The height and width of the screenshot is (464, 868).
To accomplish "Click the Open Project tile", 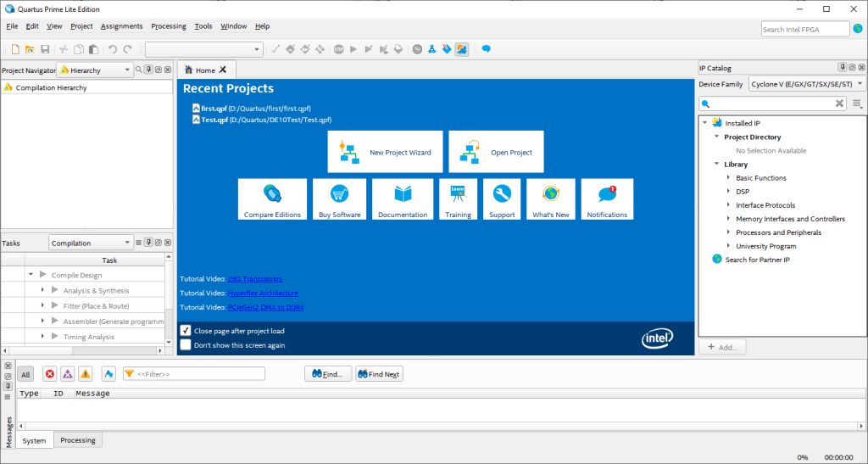I will (x=496, y=152).
